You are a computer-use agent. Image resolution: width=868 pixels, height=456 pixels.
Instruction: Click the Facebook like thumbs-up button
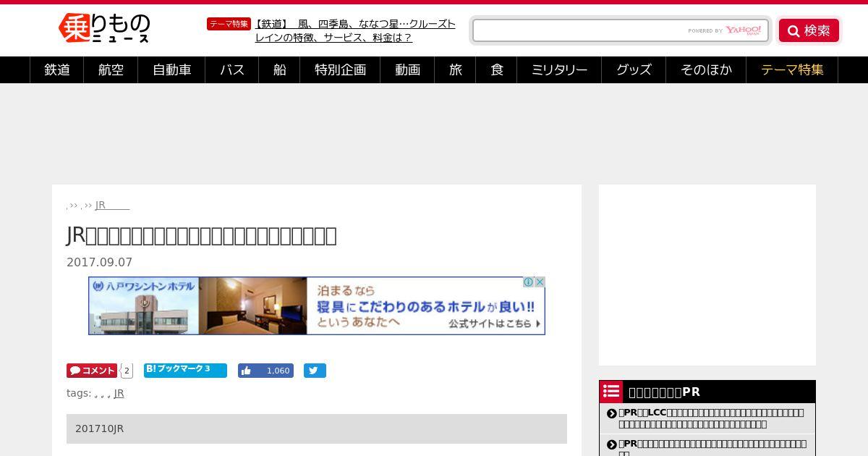click(265, 371)
